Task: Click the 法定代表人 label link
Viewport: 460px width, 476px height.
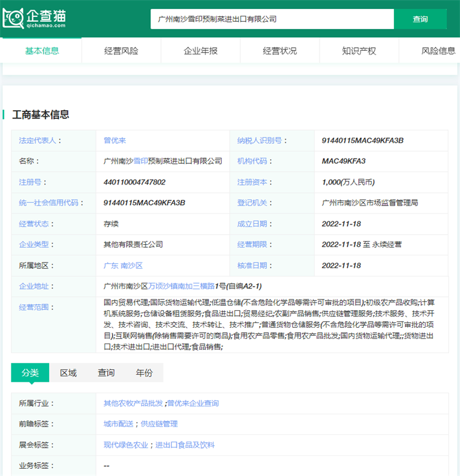Action: 38,140
